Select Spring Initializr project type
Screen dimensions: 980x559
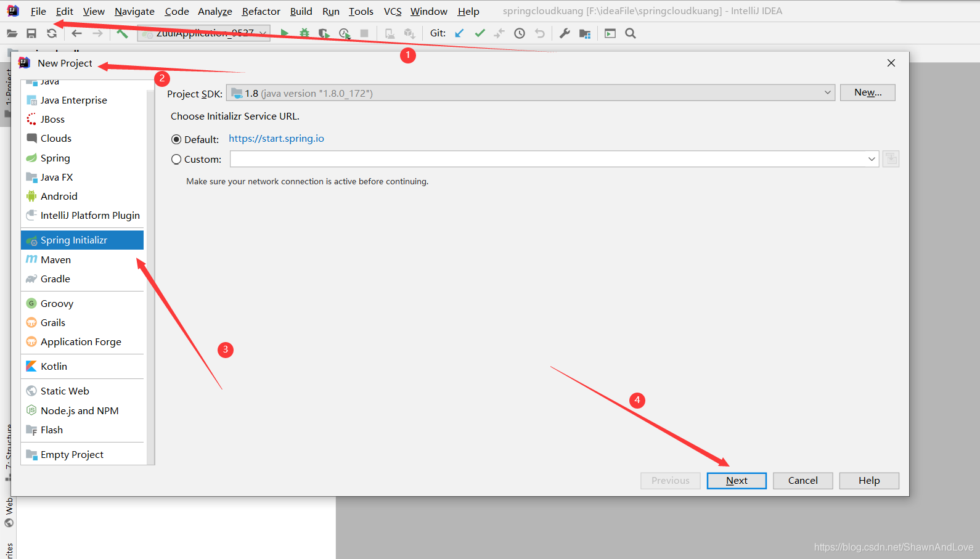coord(83,240)
